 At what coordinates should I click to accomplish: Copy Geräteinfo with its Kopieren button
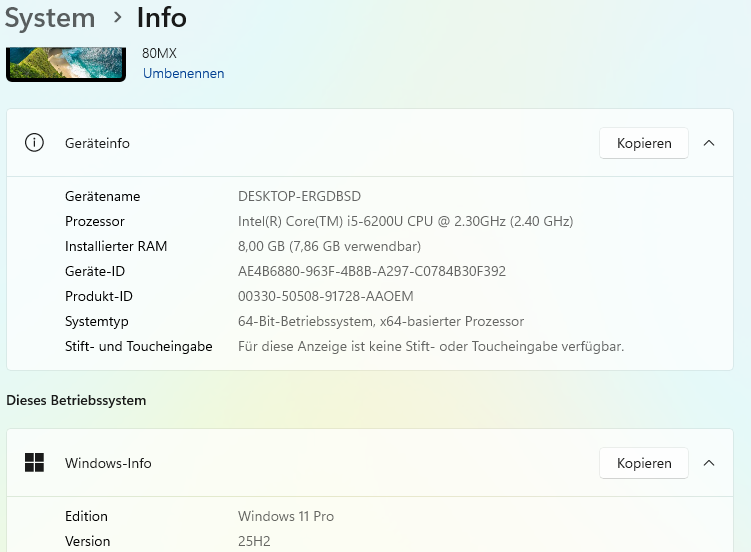[x=644, y=143]
